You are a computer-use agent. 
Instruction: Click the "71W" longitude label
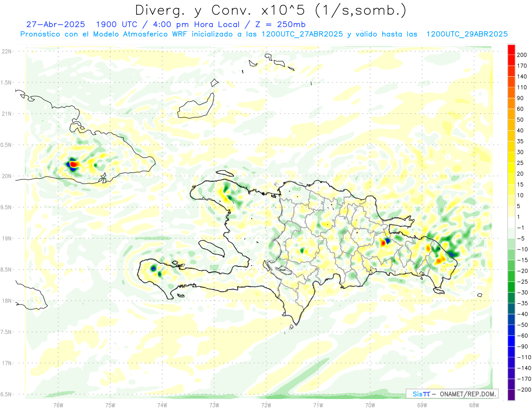pyautogui.click(x=318, y=404)
